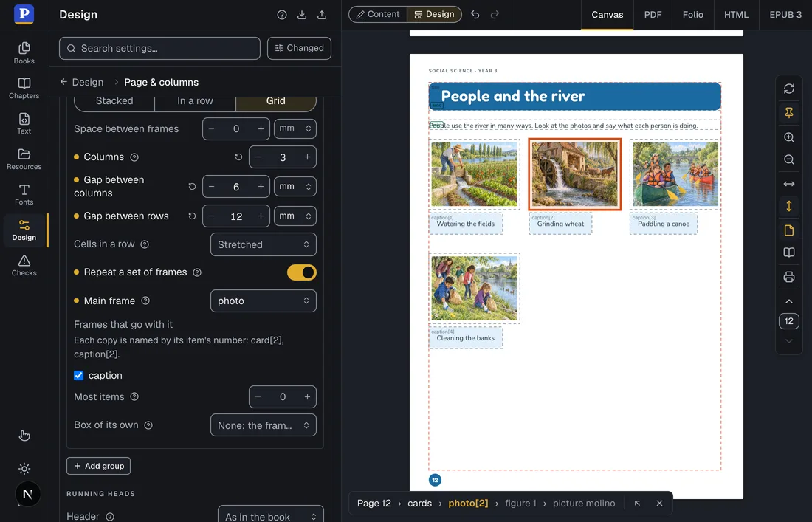Select the Grinding wheat watermill photo
The image size is (812, 522).
[x=575, y=174]
